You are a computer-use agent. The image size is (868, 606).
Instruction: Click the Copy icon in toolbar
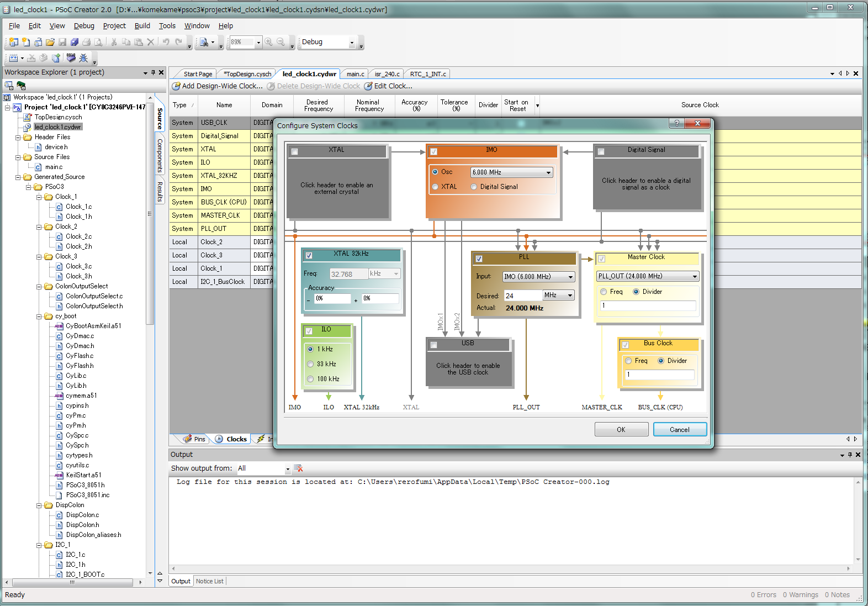click(126, 42)
